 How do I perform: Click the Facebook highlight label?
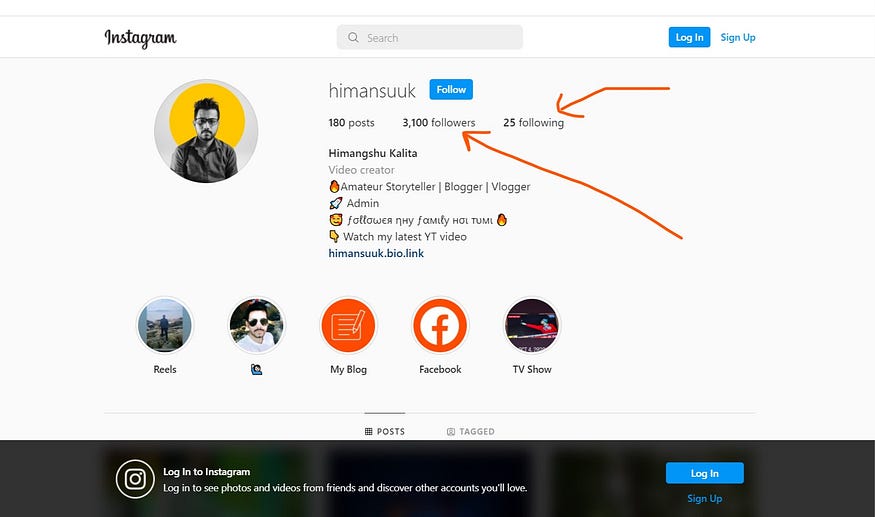click(440, 370)
